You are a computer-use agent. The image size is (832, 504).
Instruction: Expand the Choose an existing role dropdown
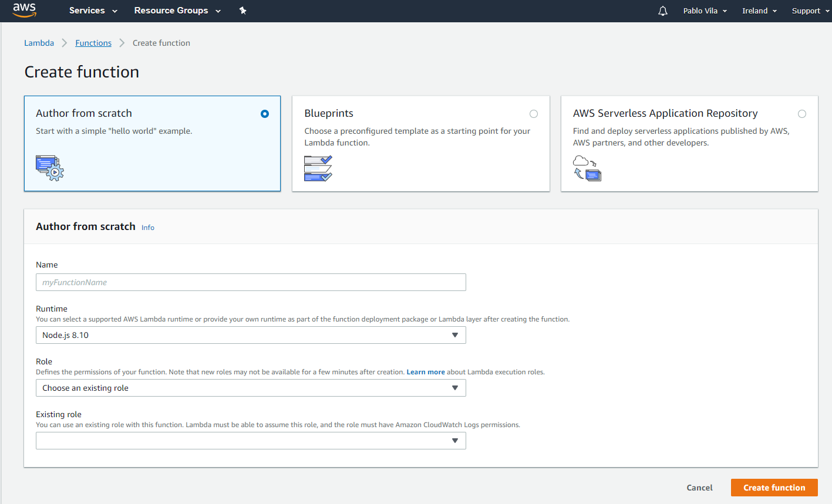251,388
